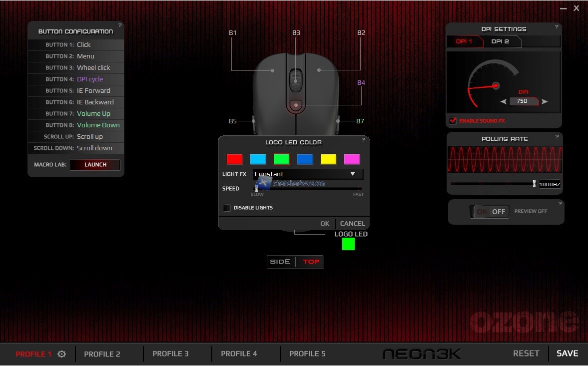Viewport: 588px width, 366px height.
Task: Click the help icon in Polling Rate panel
Action: pyautogui.click(x=557, y=137)
